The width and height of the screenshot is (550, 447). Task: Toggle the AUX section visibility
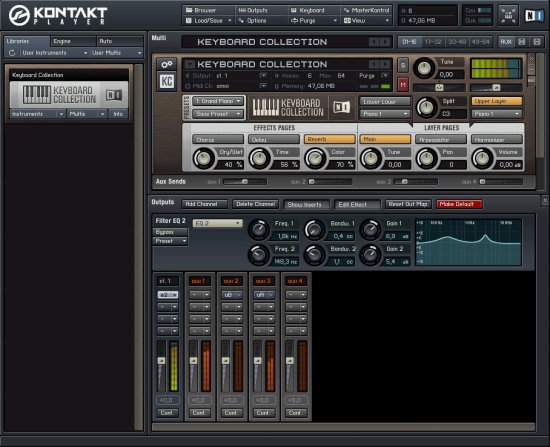[x=506, y=42]
